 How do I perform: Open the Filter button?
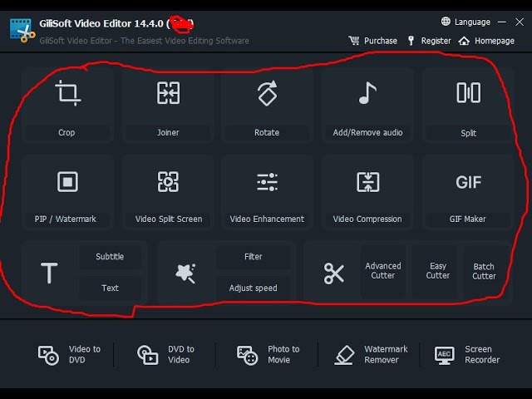point(253,257)
